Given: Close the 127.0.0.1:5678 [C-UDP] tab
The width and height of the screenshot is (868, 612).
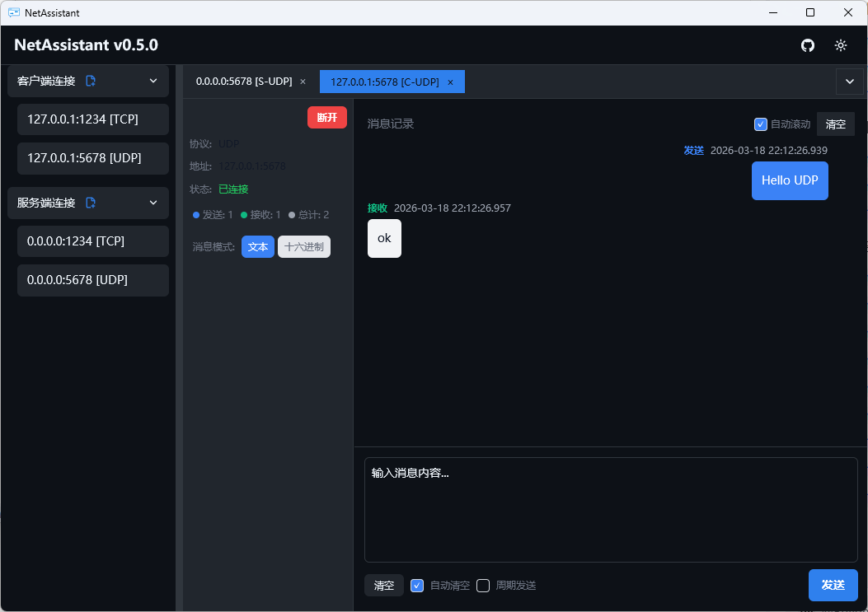Looking at the screenshot, I should pyautogui.click(x=450, y=82).
